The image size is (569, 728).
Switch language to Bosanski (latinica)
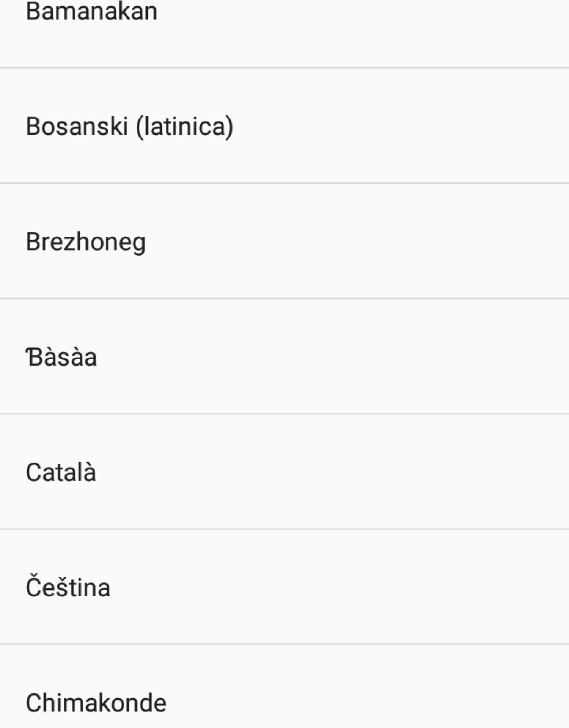[x=129, y=126]
